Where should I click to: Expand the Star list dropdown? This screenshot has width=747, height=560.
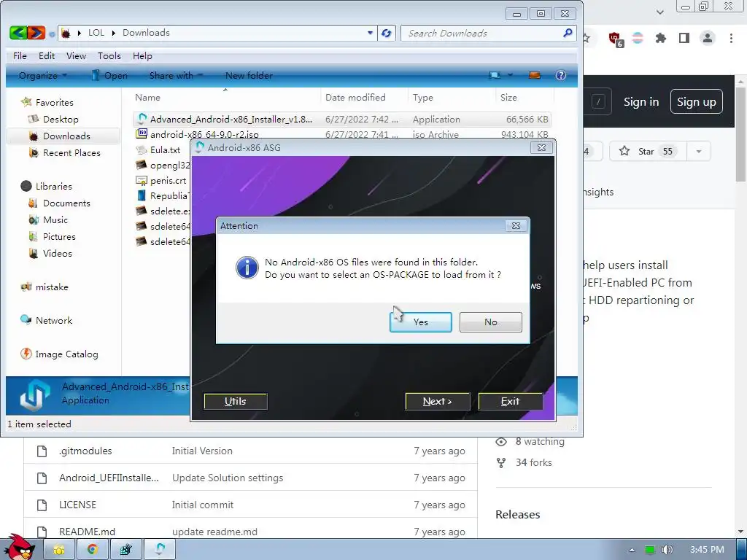click(x=699, y=152)
